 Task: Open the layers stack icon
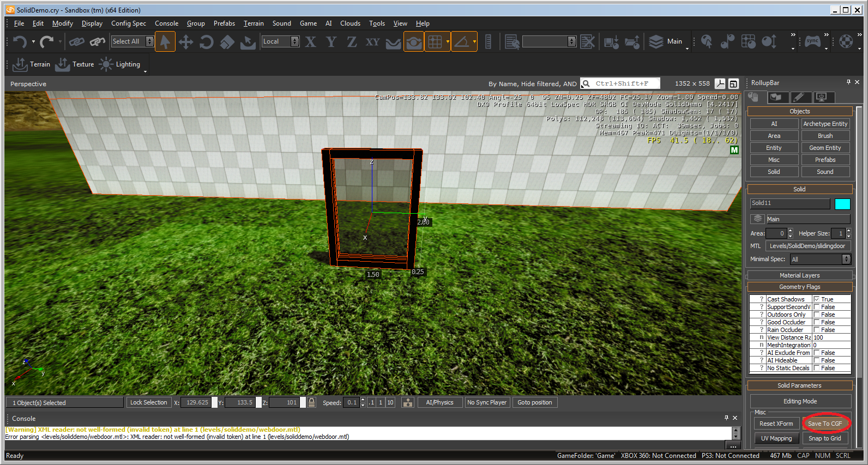pos(656,41)
